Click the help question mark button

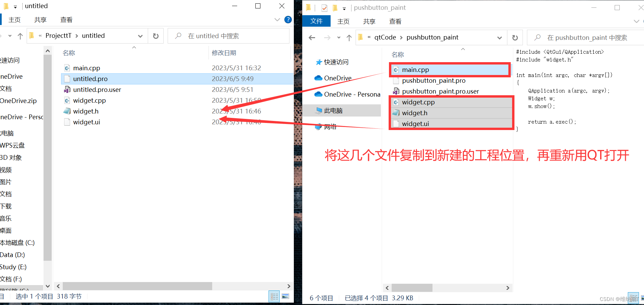pyautogui.click(x=287, y=19)
